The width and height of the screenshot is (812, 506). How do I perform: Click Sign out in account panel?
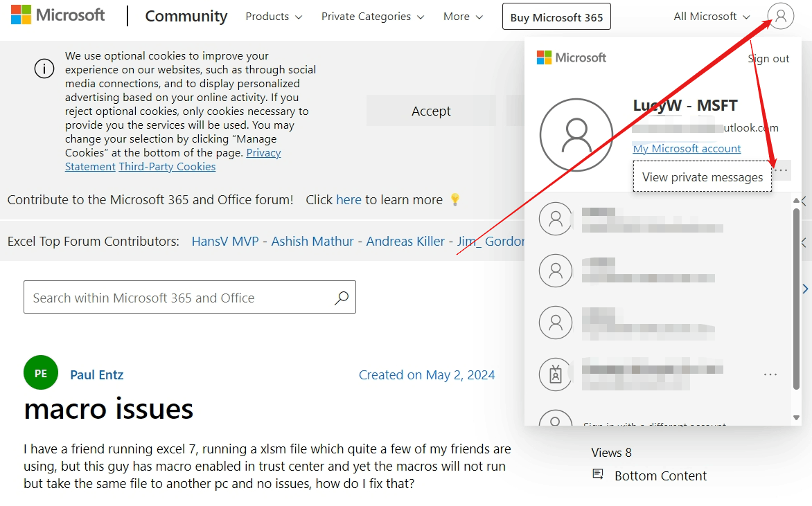pos(768,58)
